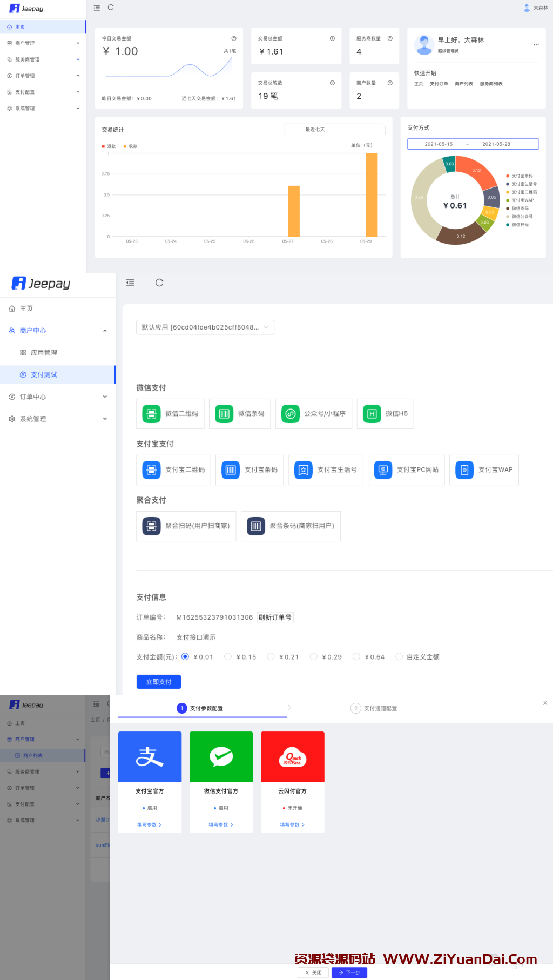Open the 最近七天 time range dropdown

(x=334, y=130)
